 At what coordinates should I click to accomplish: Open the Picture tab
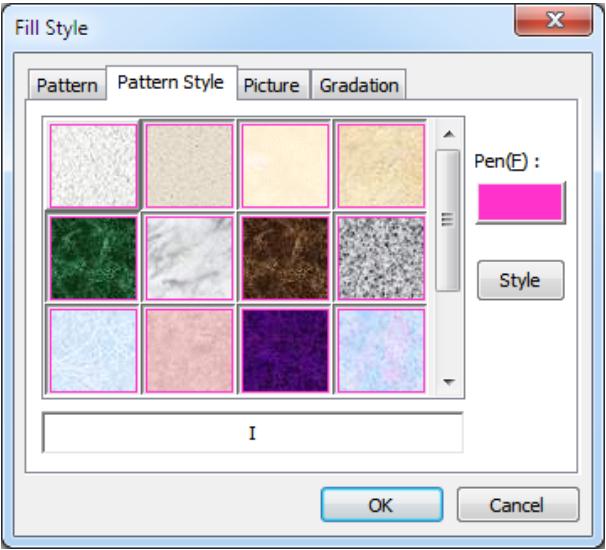273,86
